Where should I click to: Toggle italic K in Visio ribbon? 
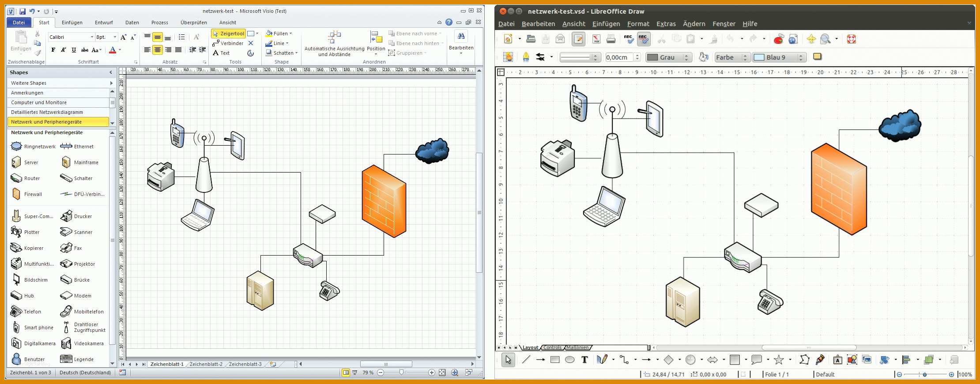click(x=64, y=50)
